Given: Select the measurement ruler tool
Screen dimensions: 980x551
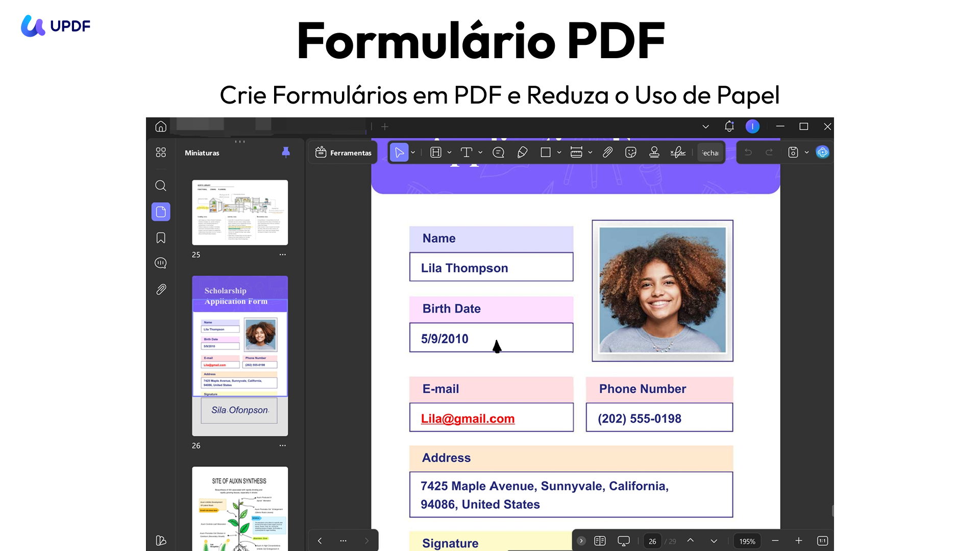Looking at the screenshot, I should tap(576, 153).
